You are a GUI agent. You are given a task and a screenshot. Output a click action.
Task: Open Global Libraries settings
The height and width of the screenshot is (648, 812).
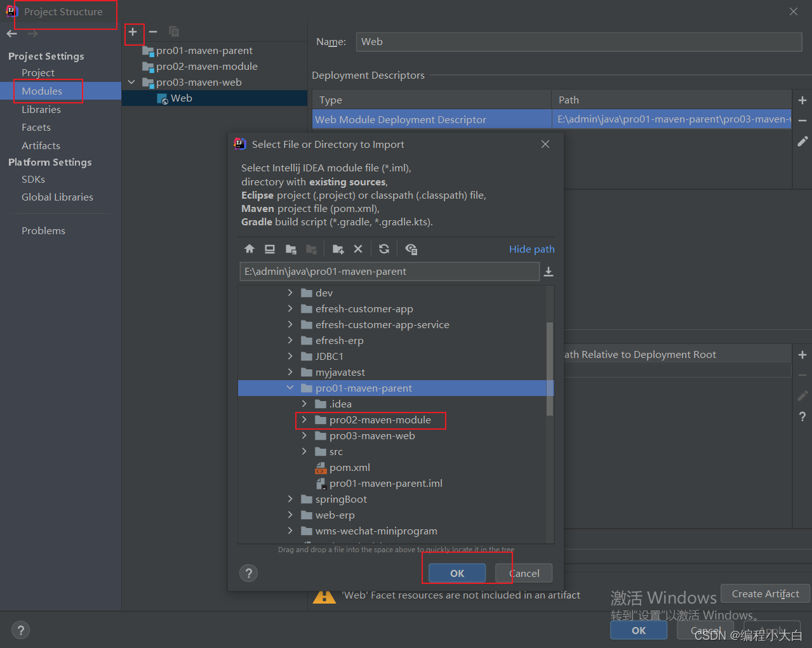tap(57, 197)
